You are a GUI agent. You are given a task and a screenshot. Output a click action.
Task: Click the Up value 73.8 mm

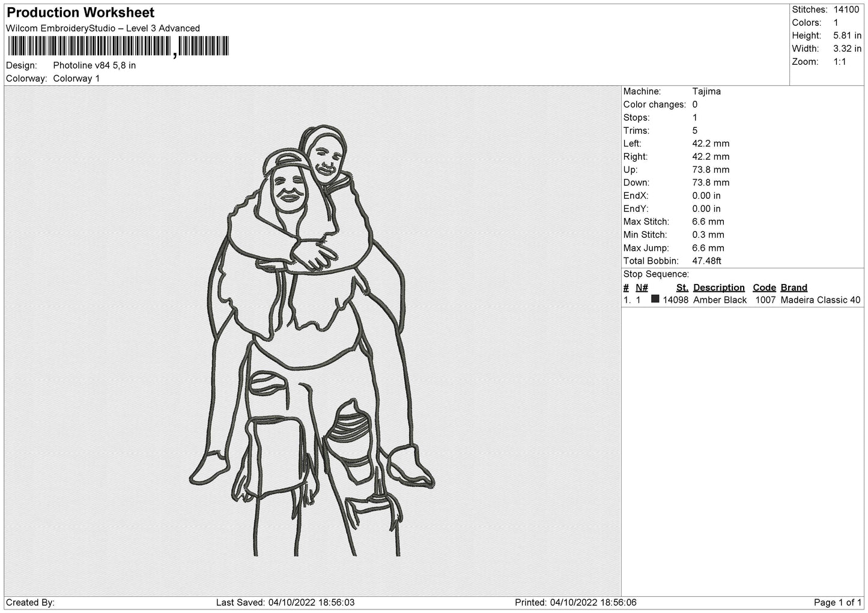click(x=711, y=170)
